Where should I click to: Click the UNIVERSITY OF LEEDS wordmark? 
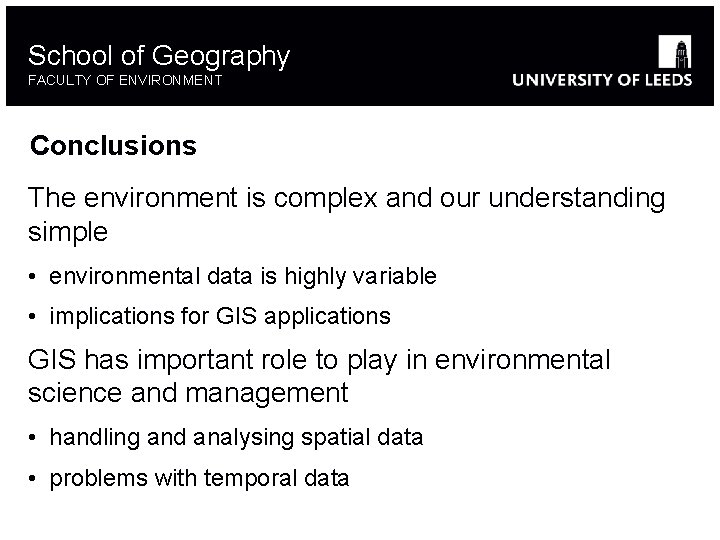coord(601,81)
